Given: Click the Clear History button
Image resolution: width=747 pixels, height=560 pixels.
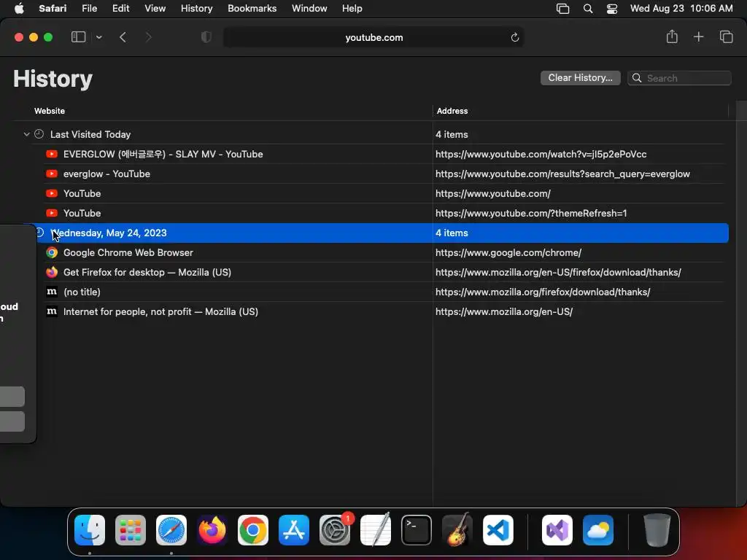Looking at the screenshot, I should 580,77.
